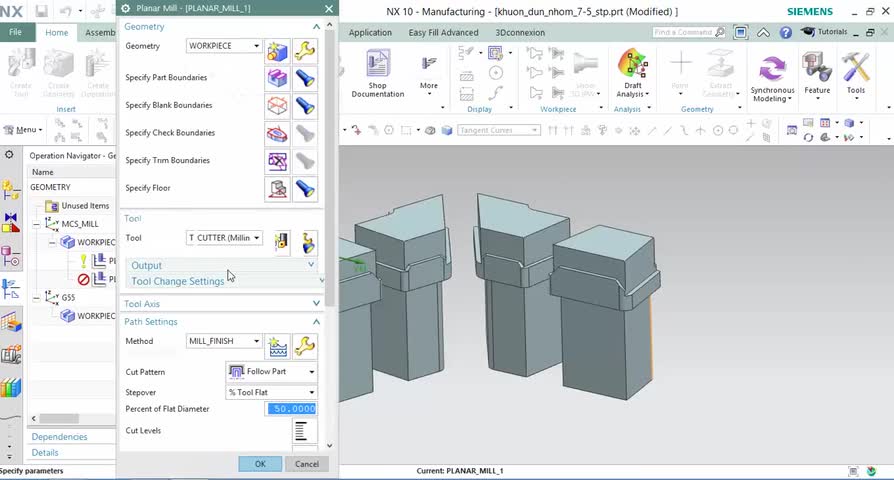Click Specify Part Boundaries select icon
Screen dimensions: 894x480
click(278, 78)
